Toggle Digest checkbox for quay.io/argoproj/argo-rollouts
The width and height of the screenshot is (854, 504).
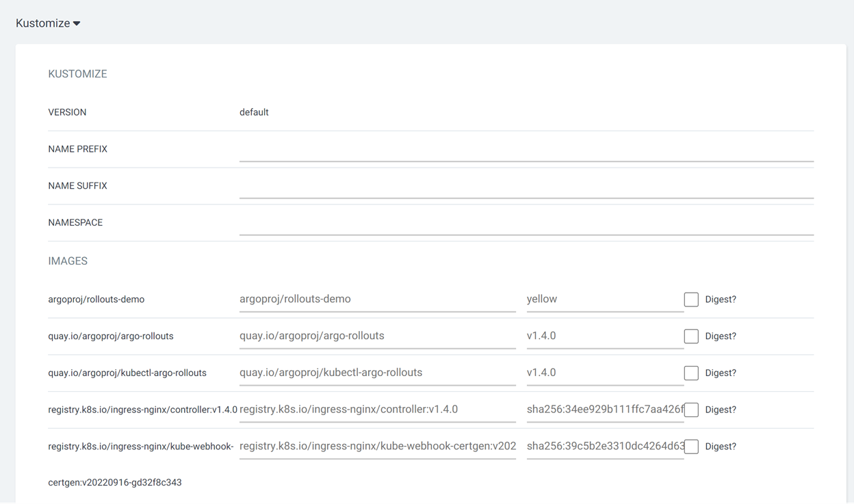tap(691, 336)
